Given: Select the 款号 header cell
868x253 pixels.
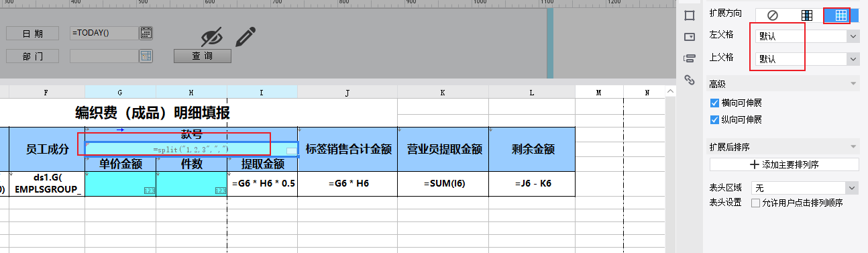Looking at the screenshot, I should point(191,134).
